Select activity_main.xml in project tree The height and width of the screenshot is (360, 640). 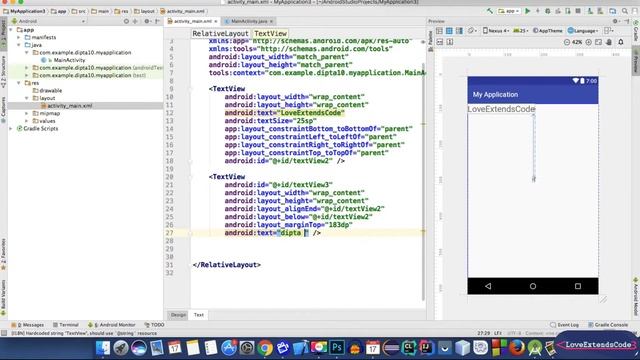coord(69,106)
